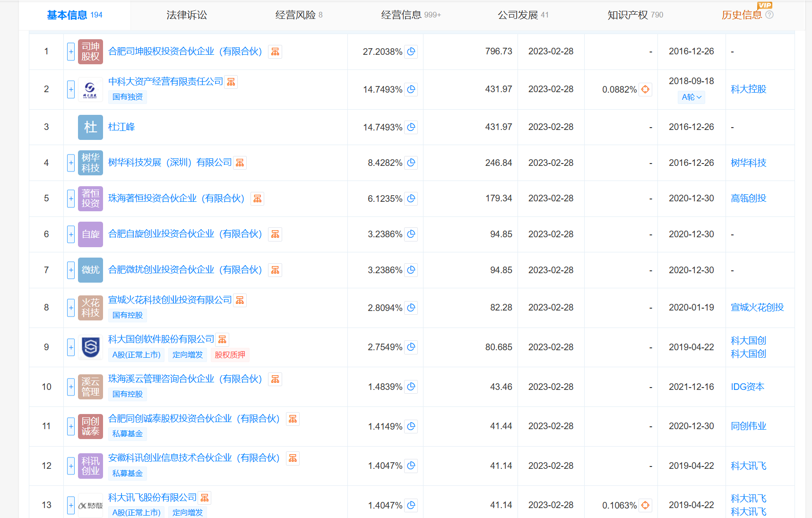View shareholding chart icon beside 1.4149%
Screen dimensions: 812x518
[x=411, y=426]
